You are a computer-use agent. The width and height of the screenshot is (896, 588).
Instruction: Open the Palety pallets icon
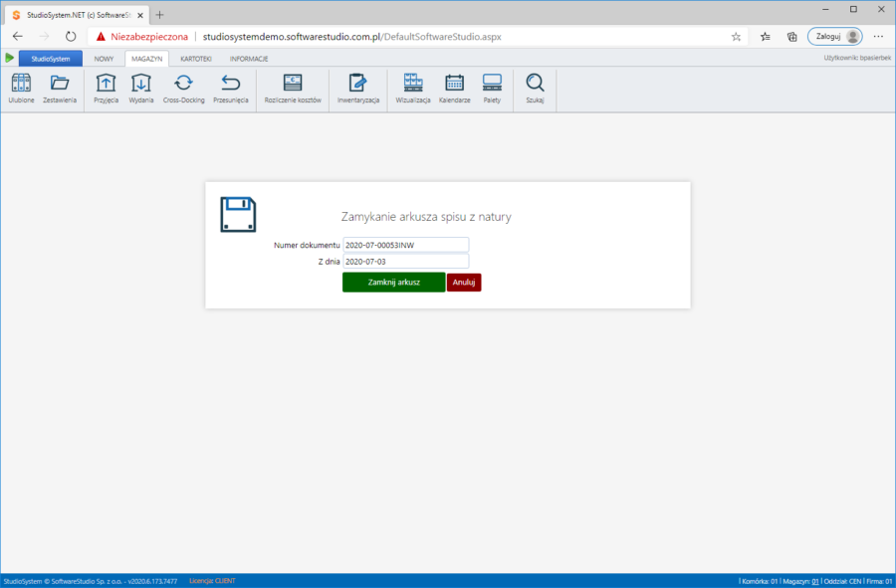tap(492, 89)
